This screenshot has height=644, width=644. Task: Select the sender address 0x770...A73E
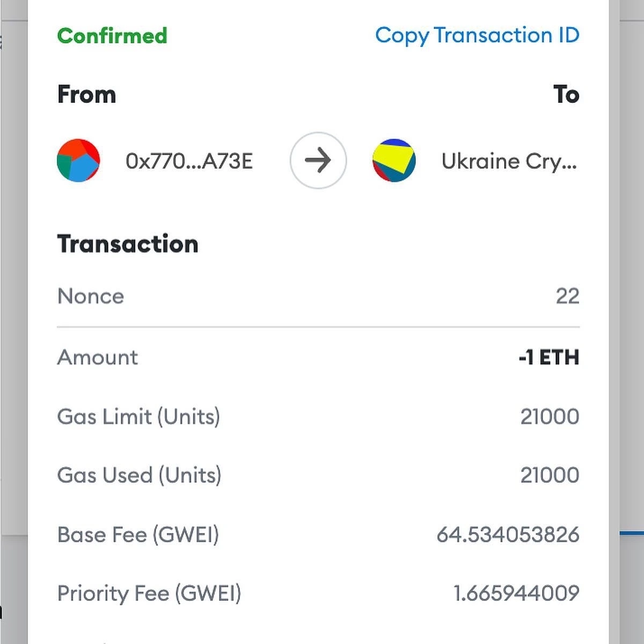click(189, 161)
